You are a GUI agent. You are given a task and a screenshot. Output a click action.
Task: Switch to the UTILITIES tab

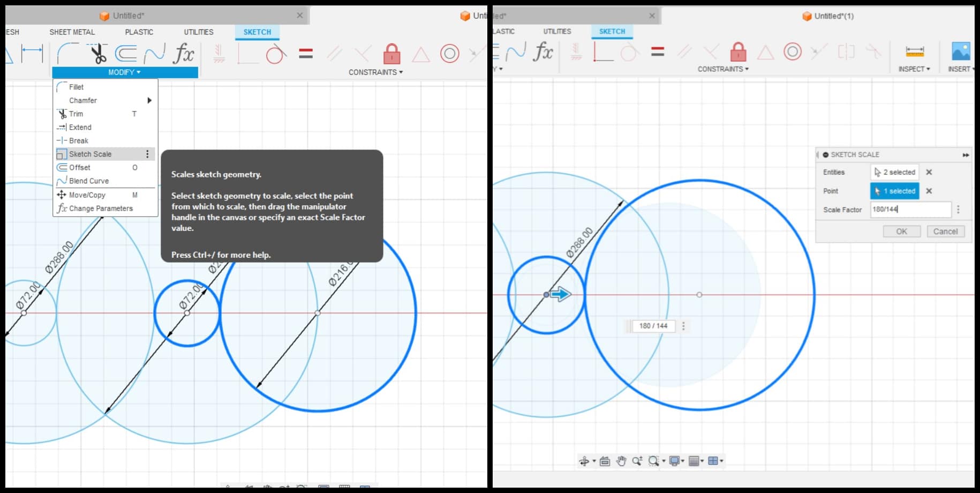coord(198,32)
